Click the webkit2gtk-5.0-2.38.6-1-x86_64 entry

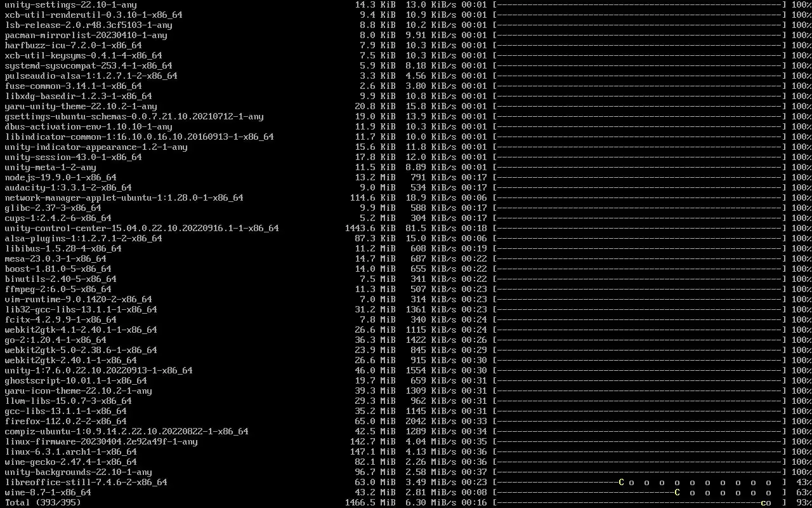point(81,350)
